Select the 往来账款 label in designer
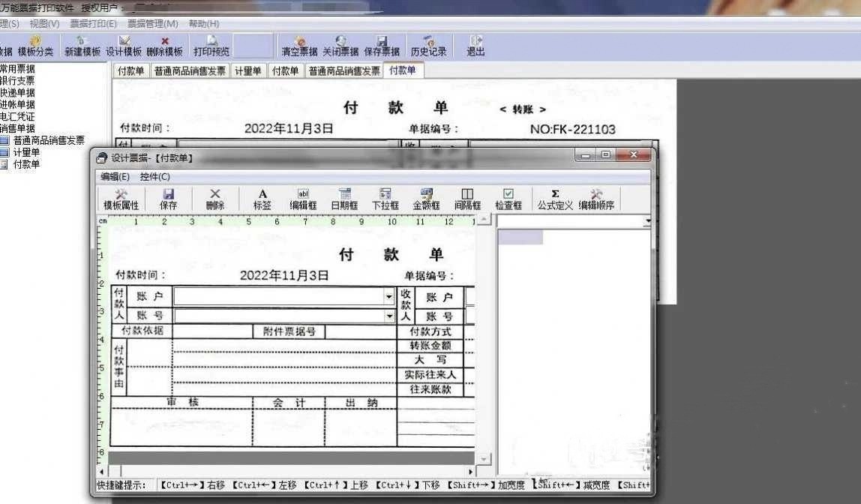This screenshot has height=504, width=861. coord(430,389)
